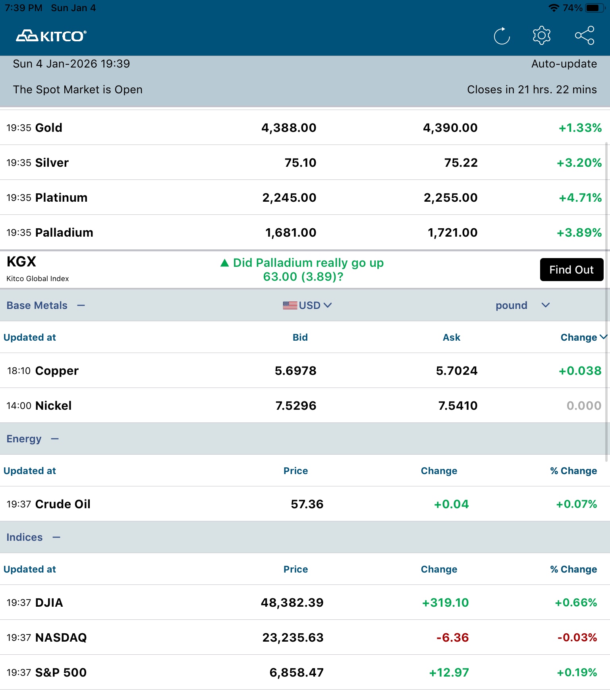The width and height of the screenshot is (610, 700).
Task: Tap Silver ask price 75.22
Action: (461, 163)
